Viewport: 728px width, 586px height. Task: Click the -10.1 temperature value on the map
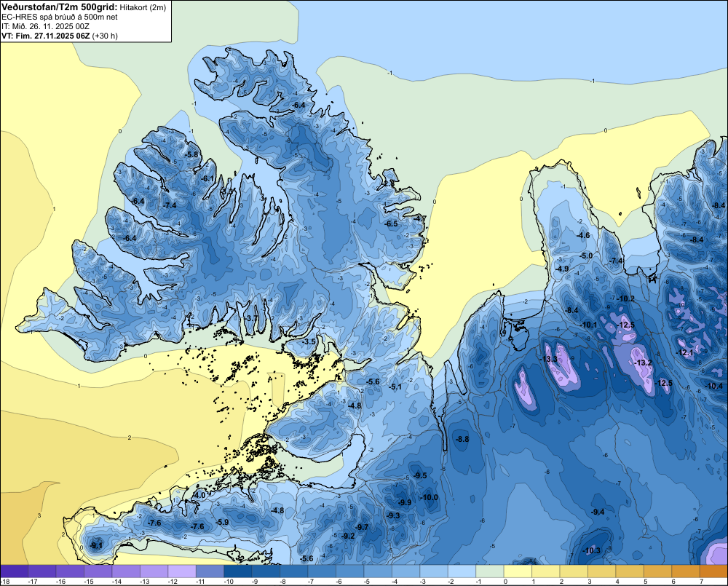(x=589, y=325)
